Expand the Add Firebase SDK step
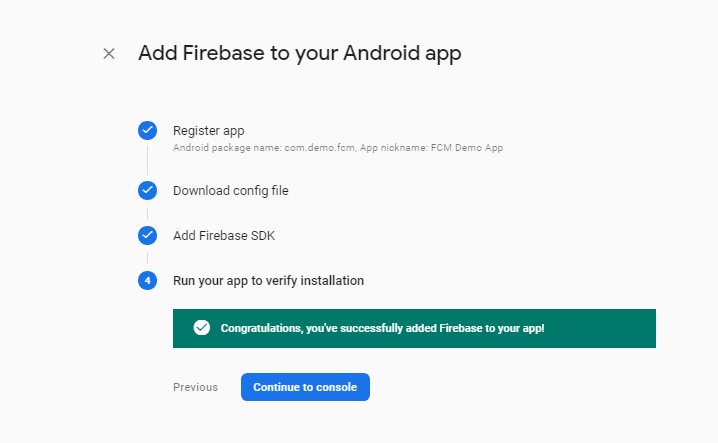Screen dimensions: 718x443 click(224, 235)
